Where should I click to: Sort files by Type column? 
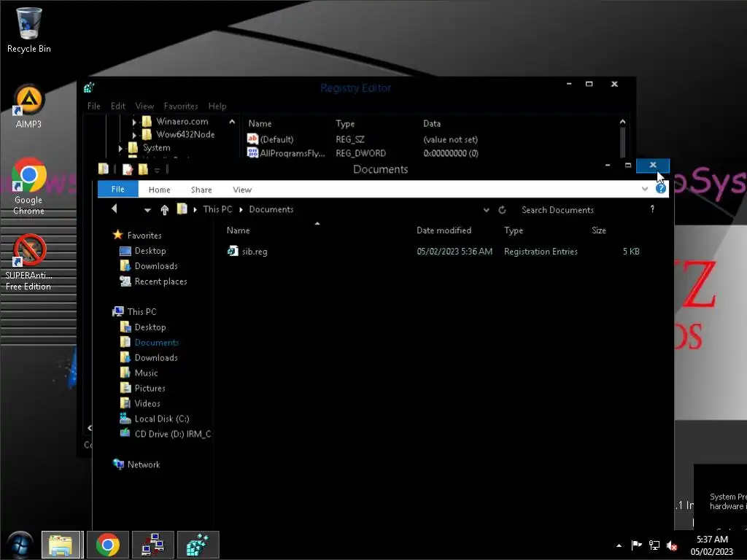514,230
